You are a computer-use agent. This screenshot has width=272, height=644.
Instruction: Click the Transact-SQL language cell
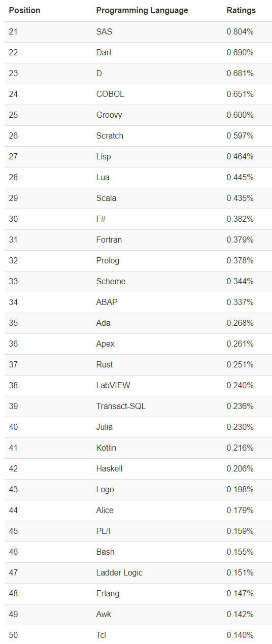pyautogui.click(x=121, y=406)
